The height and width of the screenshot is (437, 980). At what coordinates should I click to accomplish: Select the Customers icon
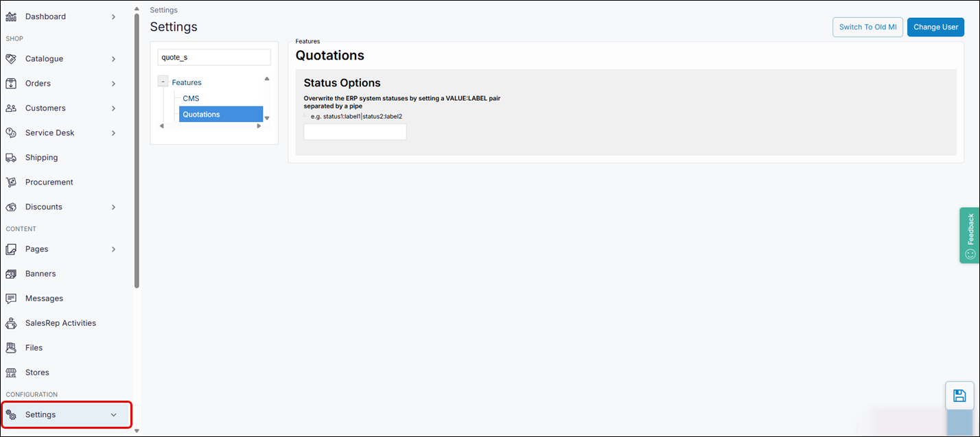click(12, 108)
